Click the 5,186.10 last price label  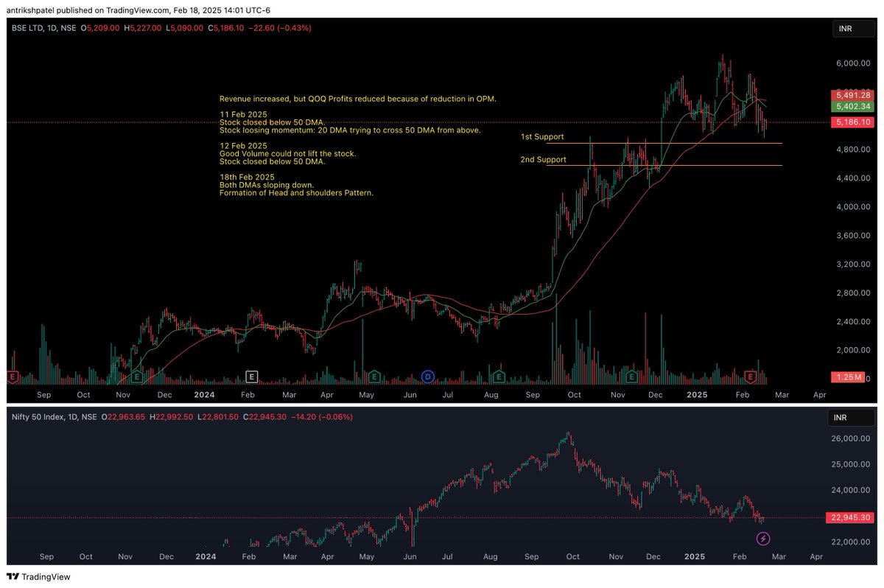852,122
